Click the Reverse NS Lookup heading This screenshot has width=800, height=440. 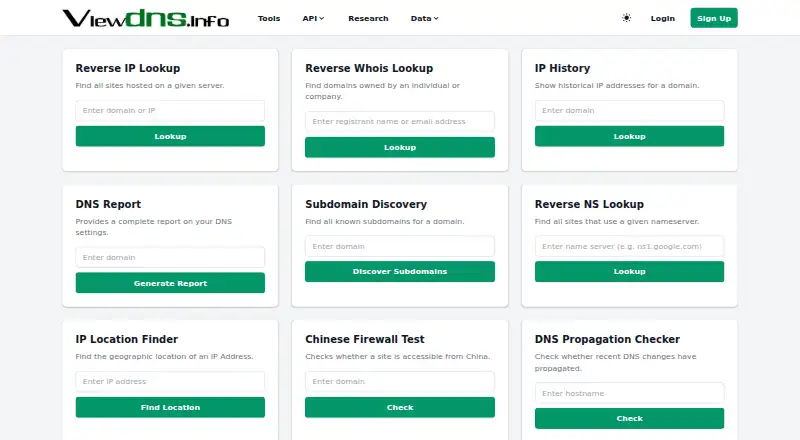pyautogui.click(x=589, y=204)
